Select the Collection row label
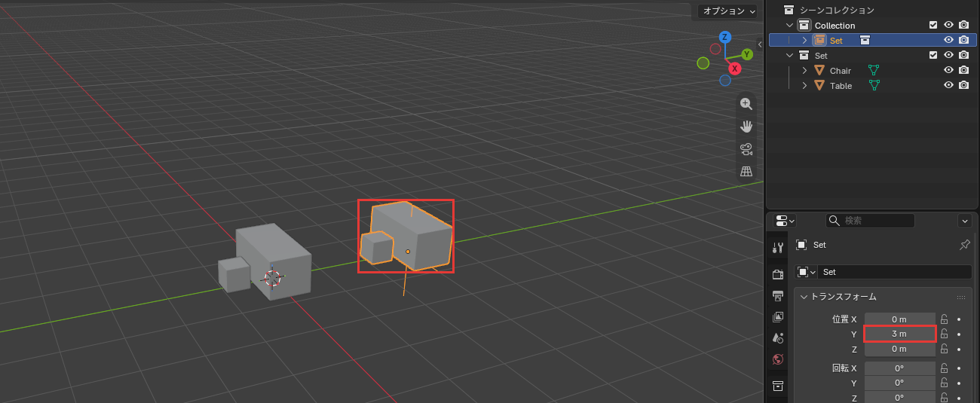Screen dimensions: 980x403 point(835,25)
